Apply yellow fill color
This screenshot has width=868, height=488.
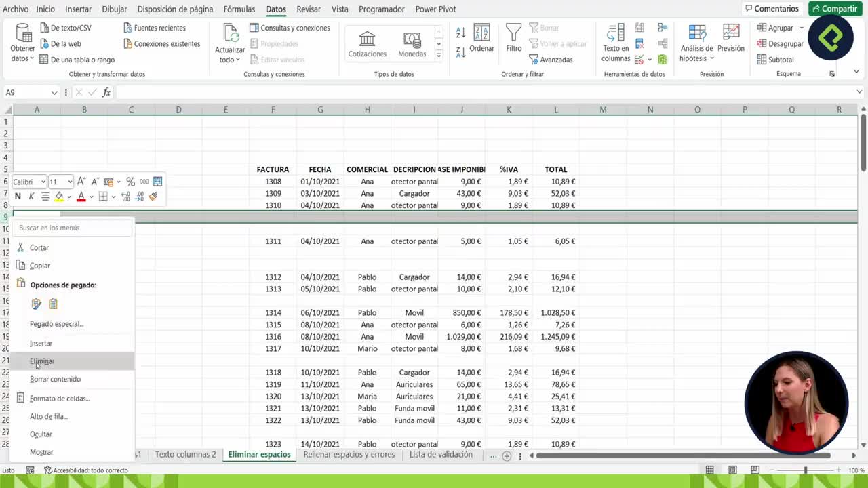(59, 197)
